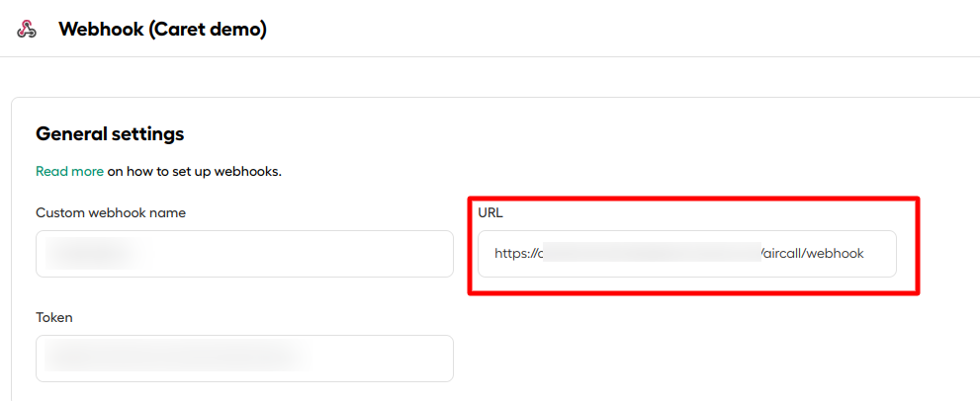Click the redacted domain part of the URL
Screen dimensions: 980x401
pyautogui.click(x=652, y=254)
